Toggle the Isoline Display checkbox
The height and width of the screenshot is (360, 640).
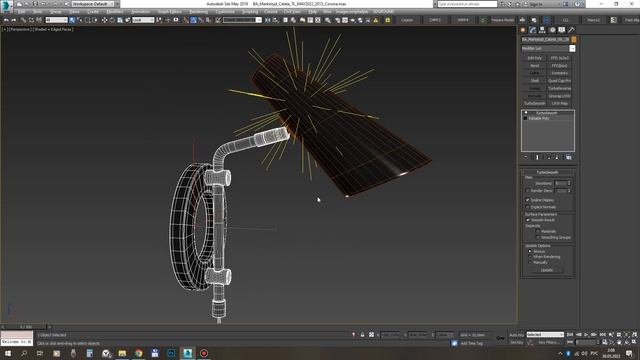[x=528, y=200]
